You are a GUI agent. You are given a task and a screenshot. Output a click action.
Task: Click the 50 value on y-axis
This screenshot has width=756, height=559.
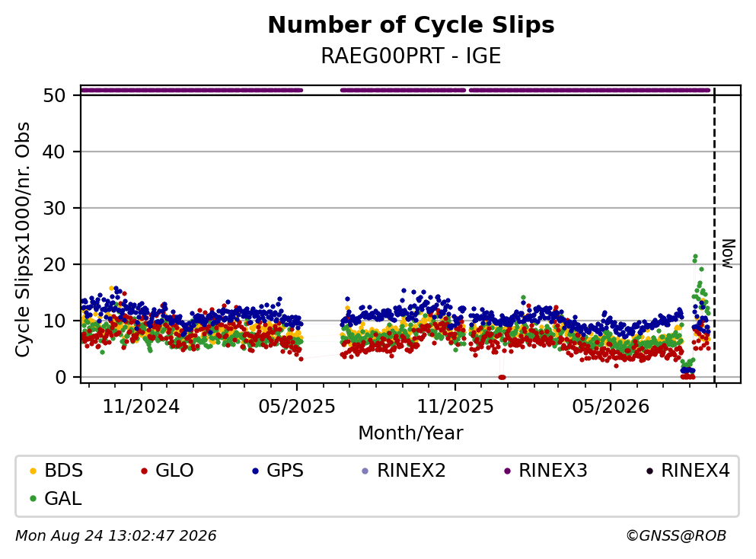55,95
